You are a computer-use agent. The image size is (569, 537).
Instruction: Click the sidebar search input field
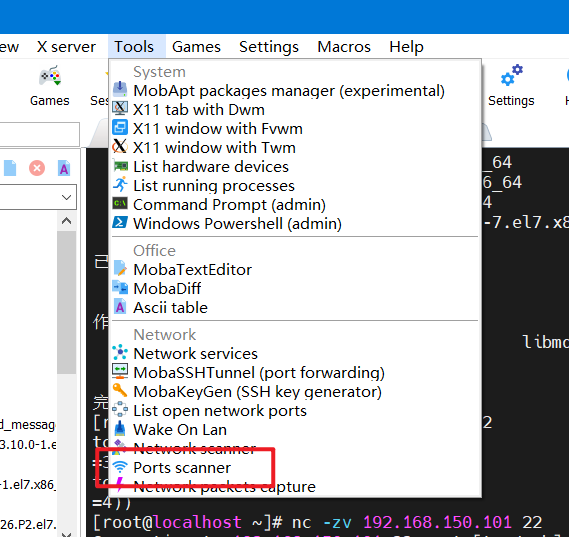[39, 134]
